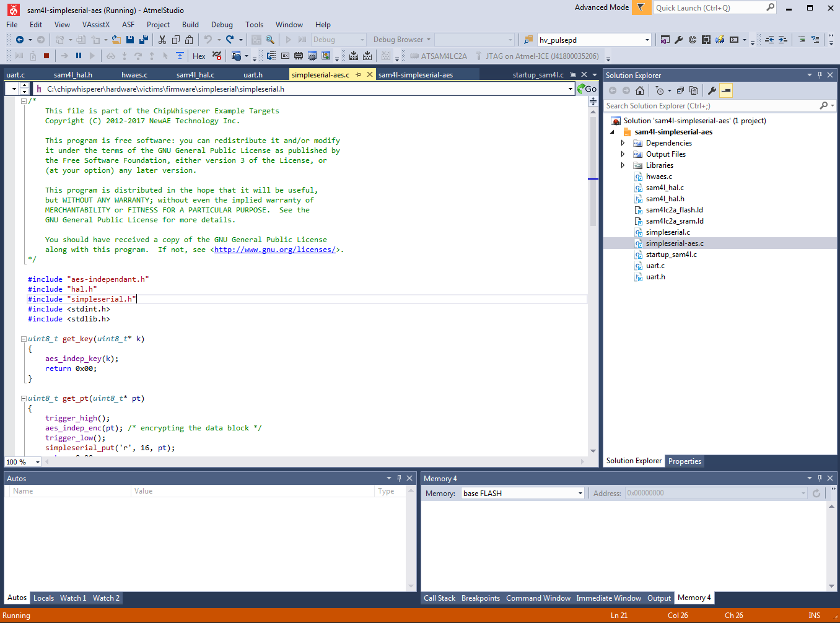
Task: Open the hv_pulsepd search dropdown
Action: [x=647, y=40]
